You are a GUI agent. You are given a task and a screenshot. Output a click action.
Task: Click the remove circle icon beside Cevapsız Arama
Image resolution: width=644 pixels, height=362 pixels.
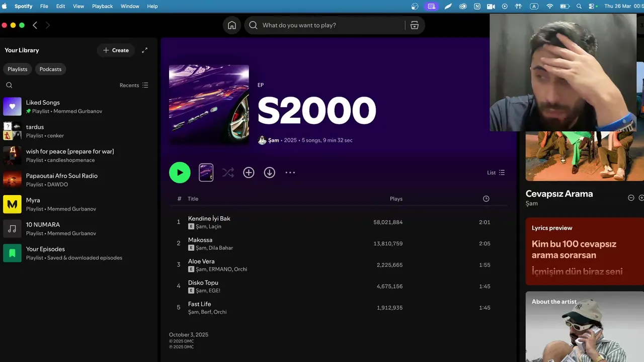click(631, 198)
